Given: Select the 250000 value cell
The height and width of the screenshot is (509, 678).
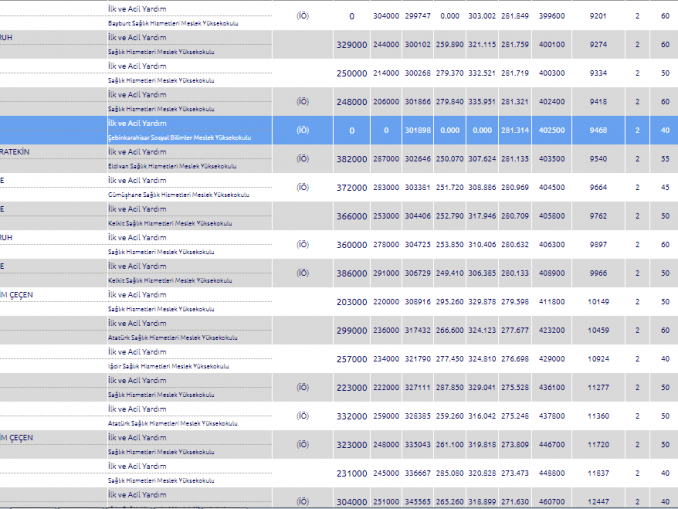Looking at the screenshot, I should click(x=351, y=73).
